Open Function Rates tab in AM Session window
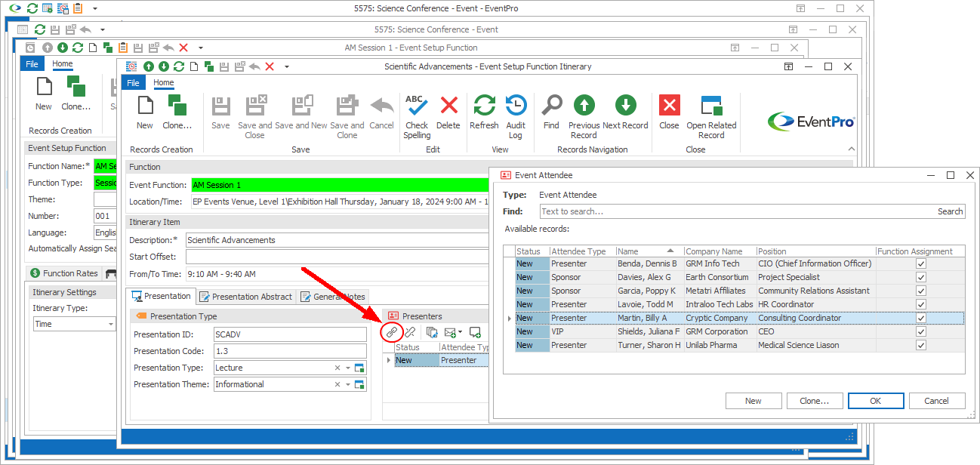 tap(63, 273)
